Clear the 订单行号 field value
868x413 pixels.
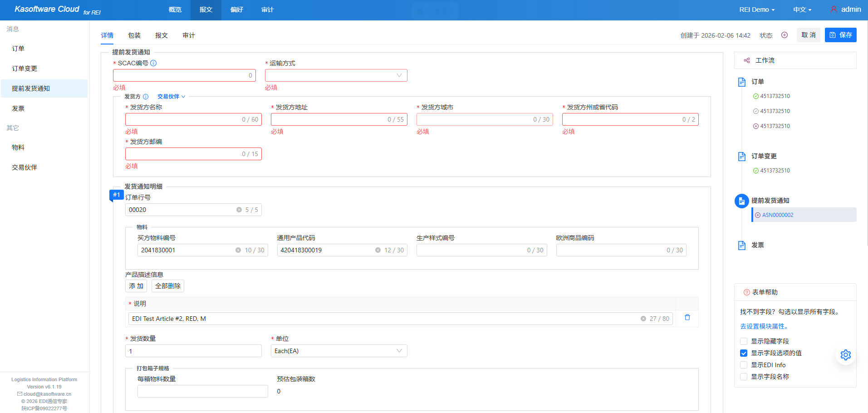click(x=239, y=210)
